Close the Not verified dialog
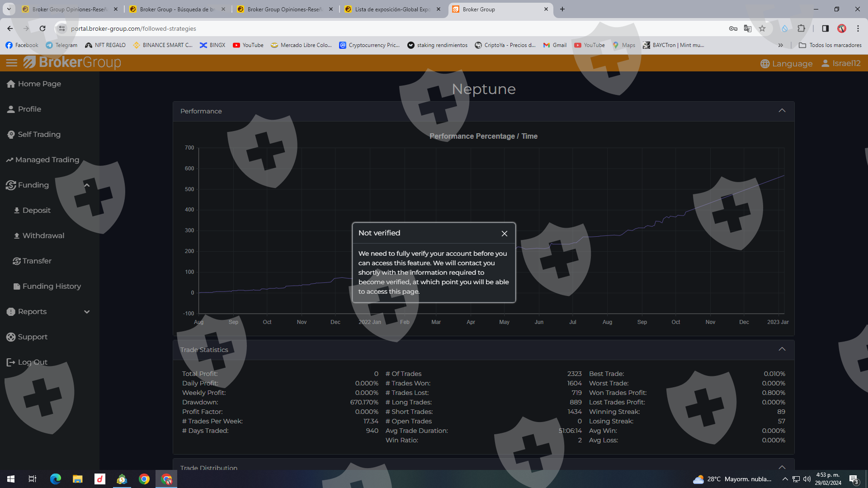 pyautogui.click(x=505, y=234)
